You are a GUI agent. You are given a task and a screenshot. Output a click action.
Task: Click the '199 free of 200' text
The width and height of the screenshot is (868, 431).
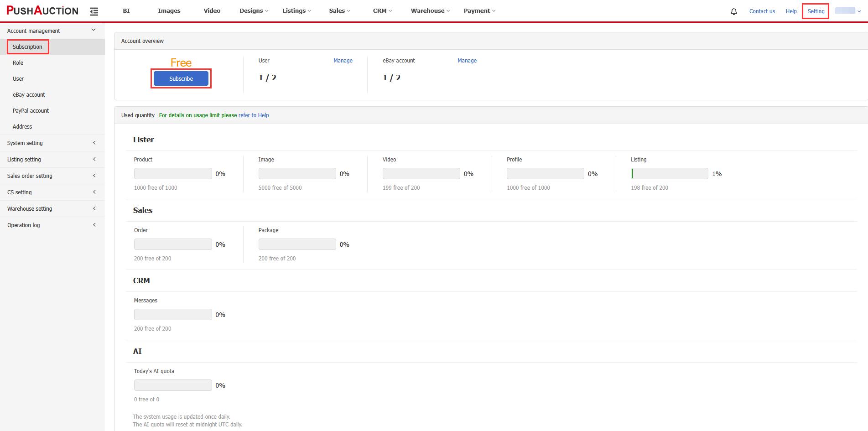coord(401,188)
